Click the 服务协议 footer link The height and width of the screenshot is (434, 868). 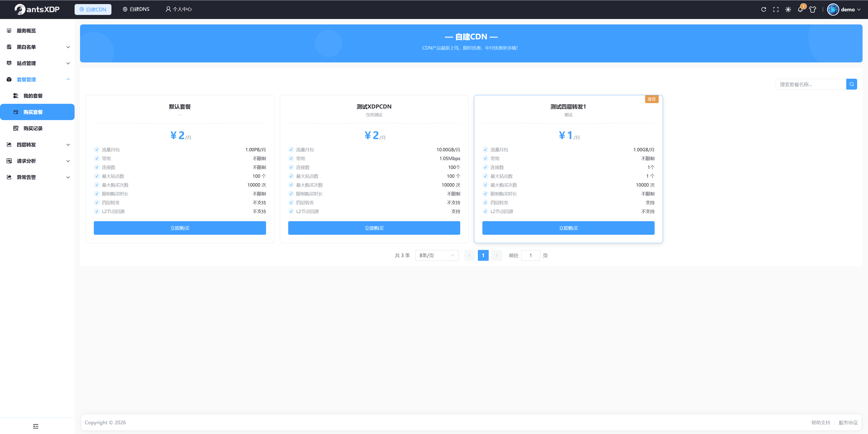tap(848, 422)
